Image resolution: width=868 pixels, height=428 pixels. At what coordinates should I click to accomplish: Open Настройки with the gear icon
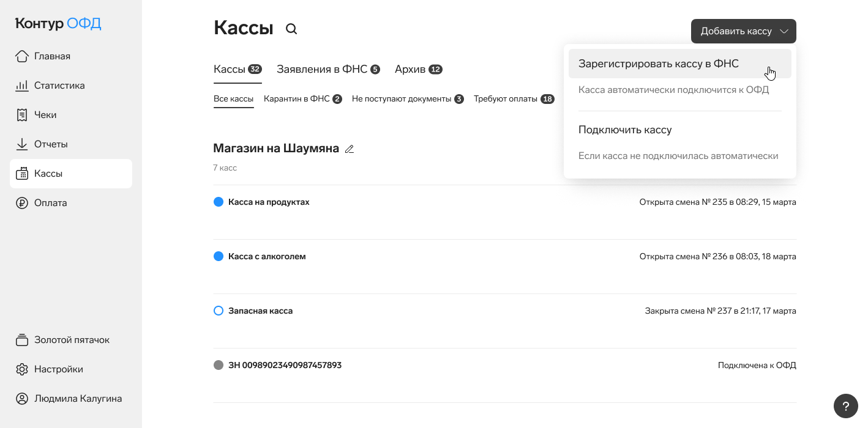(x=22, y=369)
